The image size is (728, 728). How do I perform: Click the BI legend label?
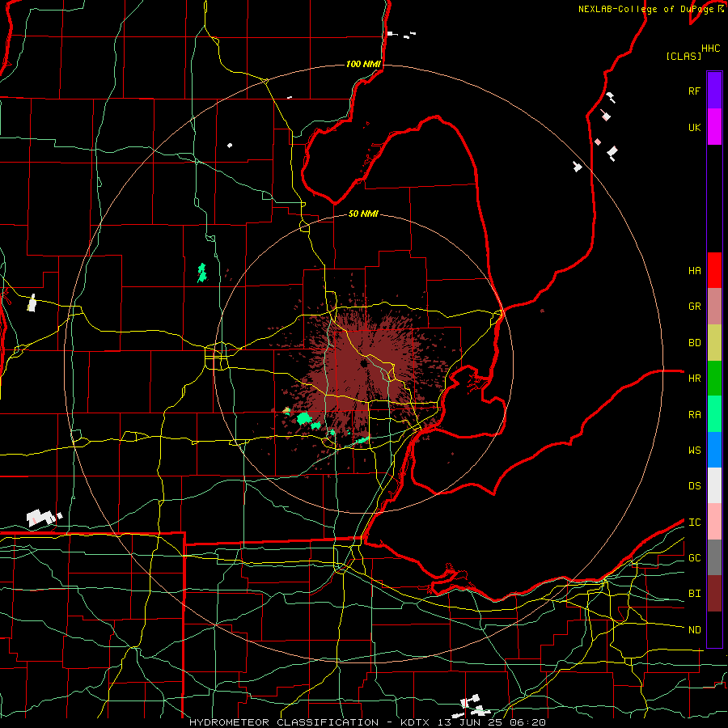[694, 594]
